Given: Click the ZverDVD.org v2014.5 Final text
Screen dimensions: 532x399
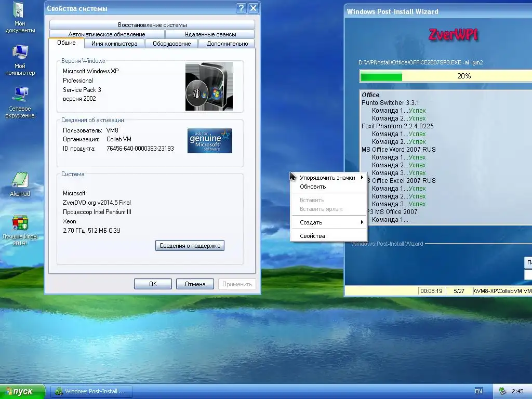Looking at the screenshot, I should [x=97, y=203].
